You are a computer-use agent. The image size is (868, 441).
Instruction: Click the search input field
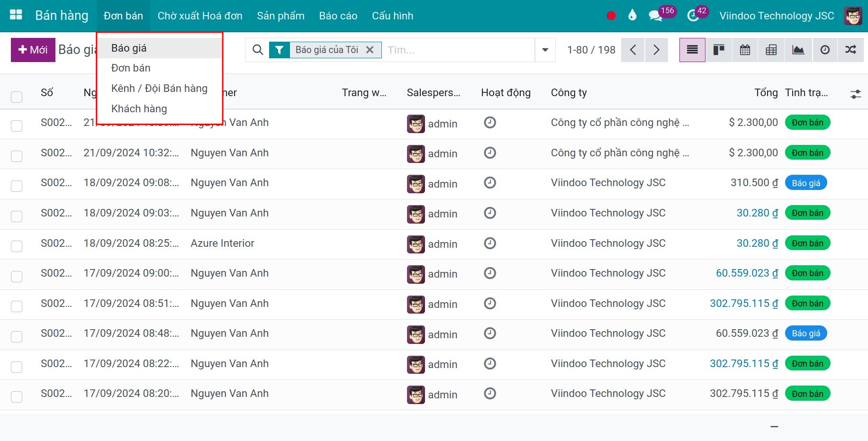tap(457, 50)
